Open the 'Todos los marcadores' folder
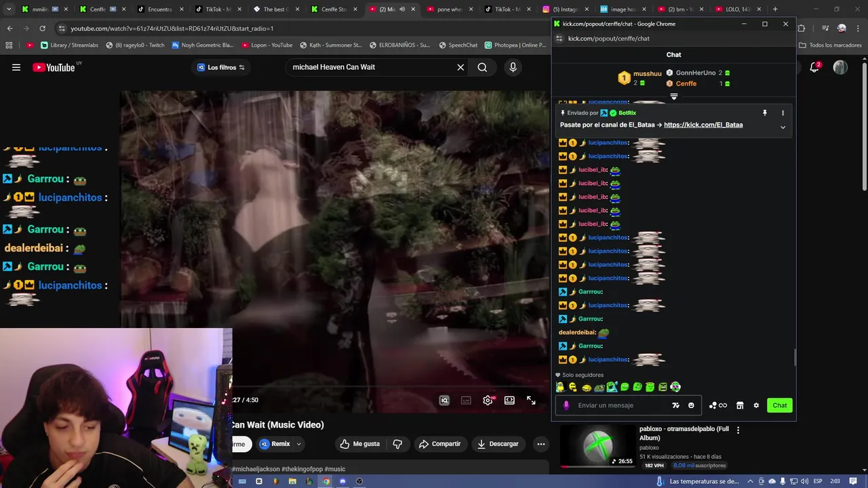 pos(830,45)
